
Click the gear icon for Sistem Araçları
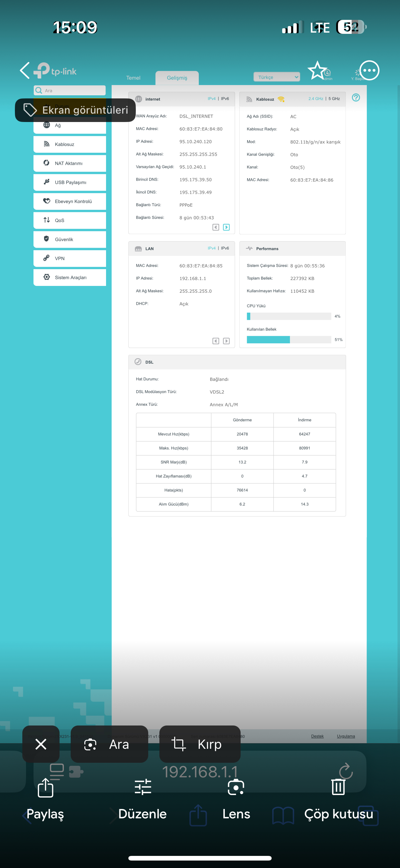click(47, 277)
